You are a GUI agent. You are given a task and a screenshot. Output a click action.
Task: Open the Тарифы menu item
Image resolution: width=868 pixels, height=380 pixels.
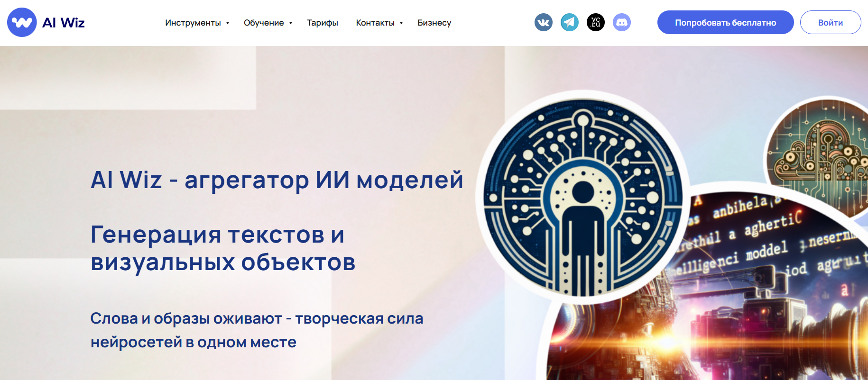click(323, 23)
